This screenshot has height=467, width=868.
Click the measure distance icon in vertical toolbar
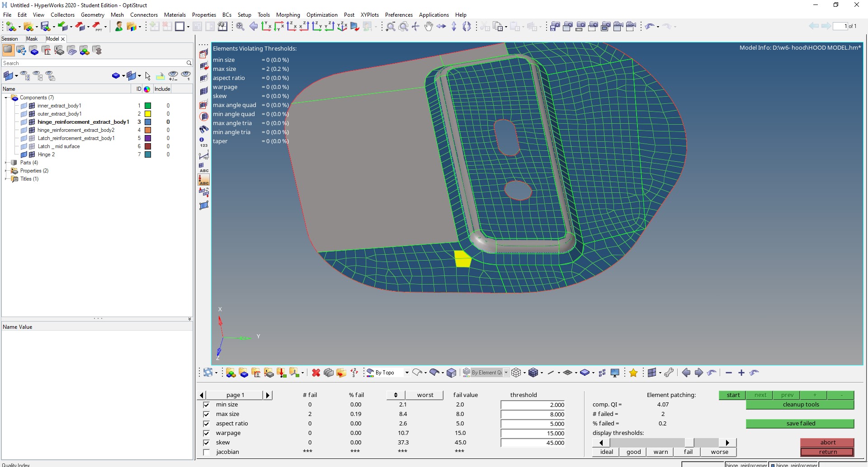tap(204, 156)
